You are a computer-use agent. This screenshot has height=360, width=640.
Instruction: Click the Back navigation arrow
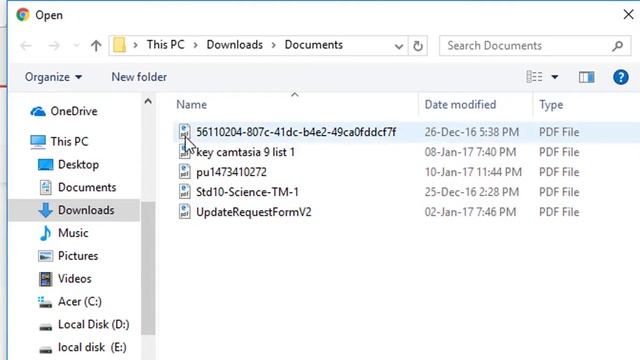26,45
